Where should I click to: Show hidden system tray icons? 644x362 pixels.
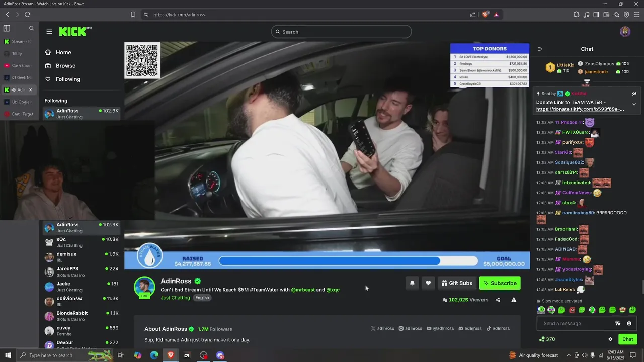tap(568, 355)
